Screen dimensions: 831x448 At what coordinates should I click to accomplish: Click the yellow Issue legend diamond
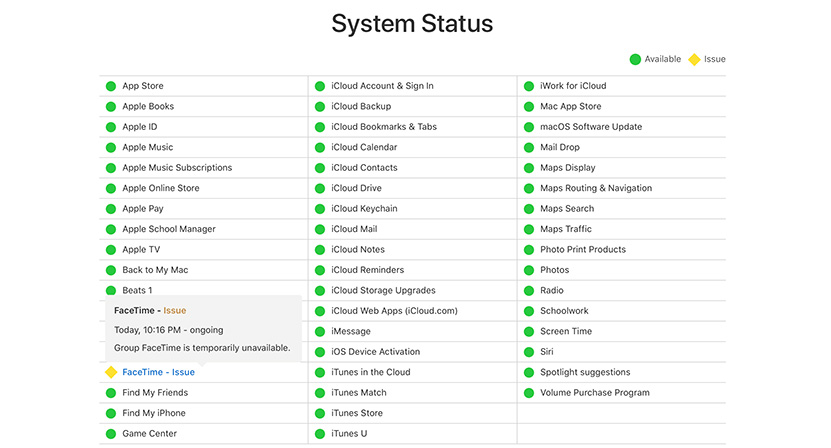(x=694, y=59)
